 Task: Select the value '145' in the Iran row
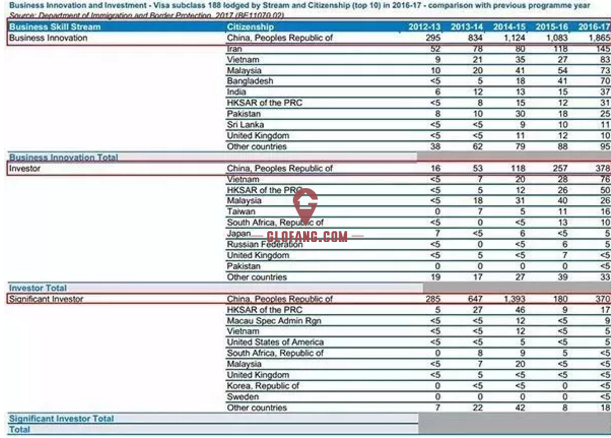(603, 49)
